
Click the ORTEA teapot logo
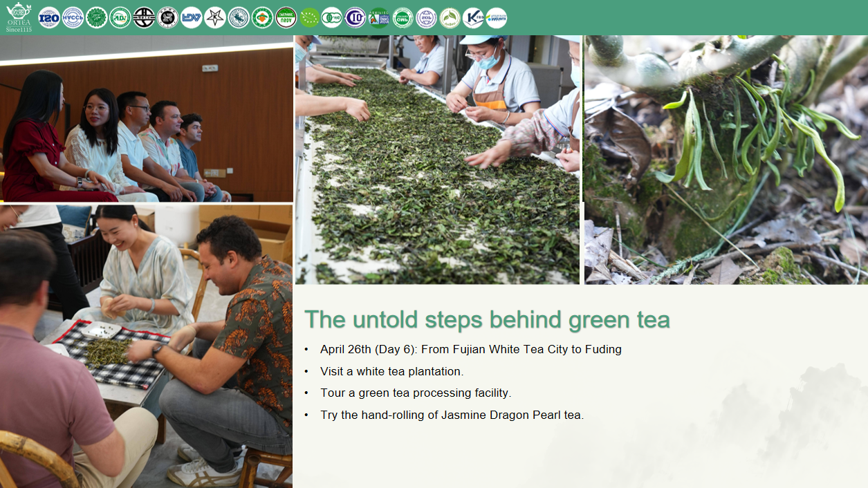click(19, 17)
